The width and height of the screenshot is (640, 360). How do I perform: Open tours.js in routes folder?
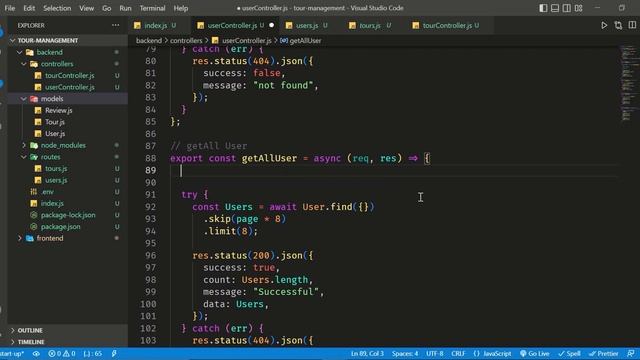pos(56,169)
